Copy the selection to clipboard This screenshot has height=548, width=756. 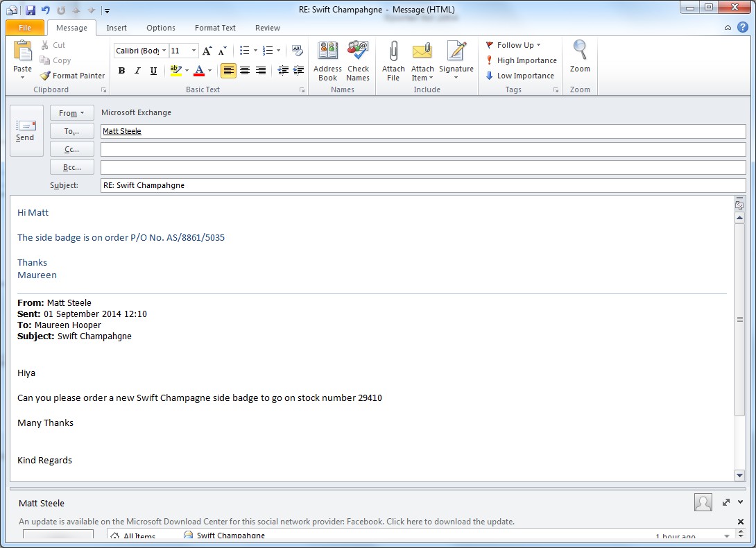tap(55, 60)
